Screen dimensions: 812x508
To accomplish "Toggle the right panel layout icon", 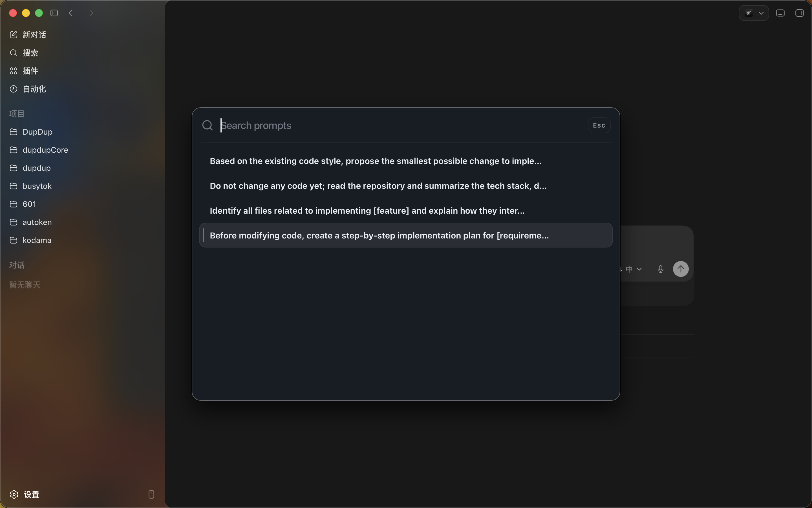I will (x=800, y=13).
